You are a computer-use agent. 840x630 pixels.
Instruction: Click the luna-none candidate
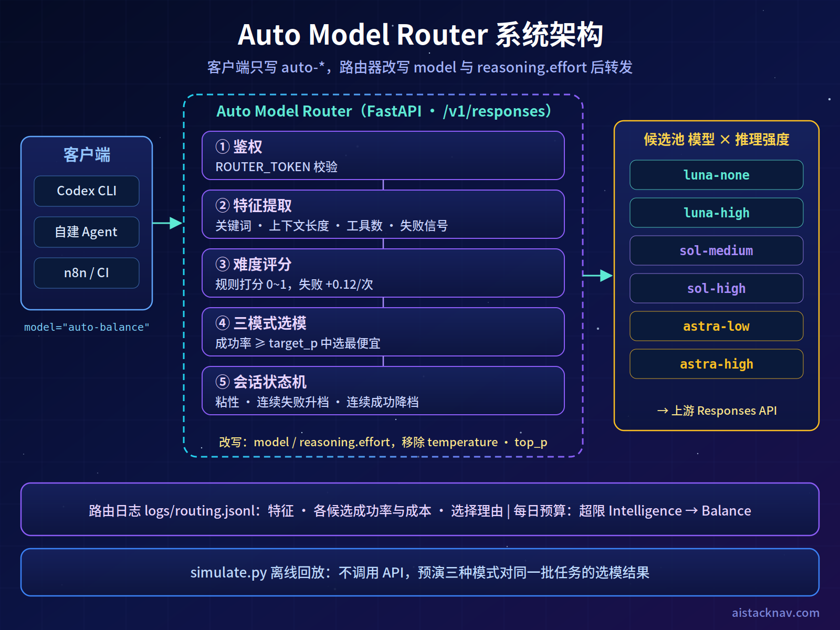[x=717, y=175]
